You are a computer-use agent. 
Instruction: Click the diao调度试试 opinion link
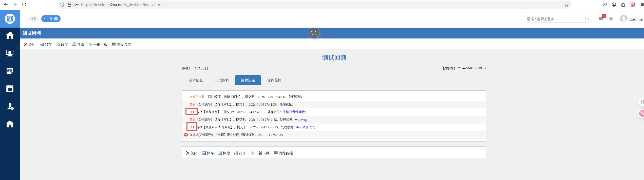click(305, 127)
